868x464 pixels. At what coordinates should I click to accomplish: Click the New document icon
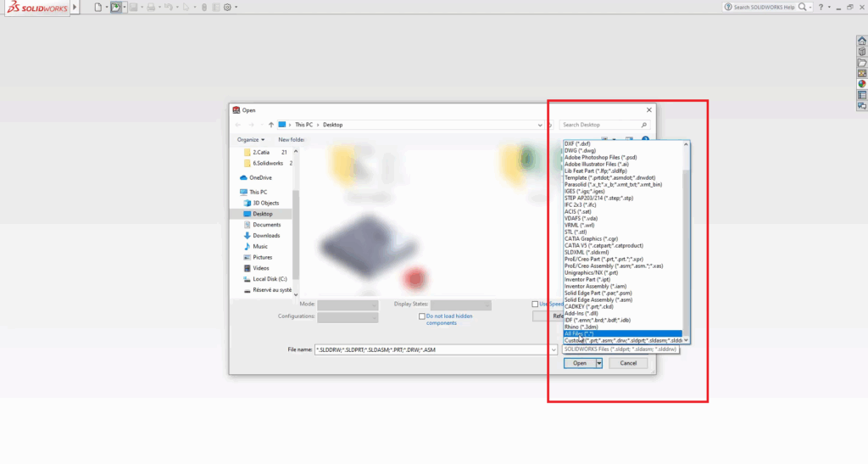[x=98, y=7]
